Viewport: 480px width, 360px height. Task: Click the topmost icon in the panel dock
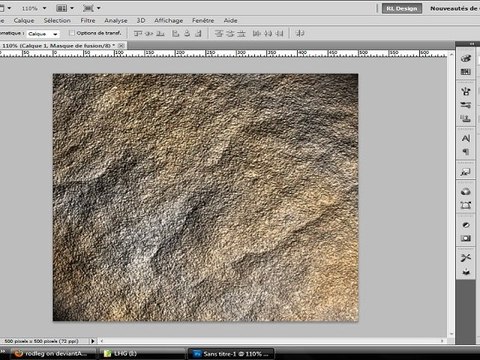coord(466,58)
